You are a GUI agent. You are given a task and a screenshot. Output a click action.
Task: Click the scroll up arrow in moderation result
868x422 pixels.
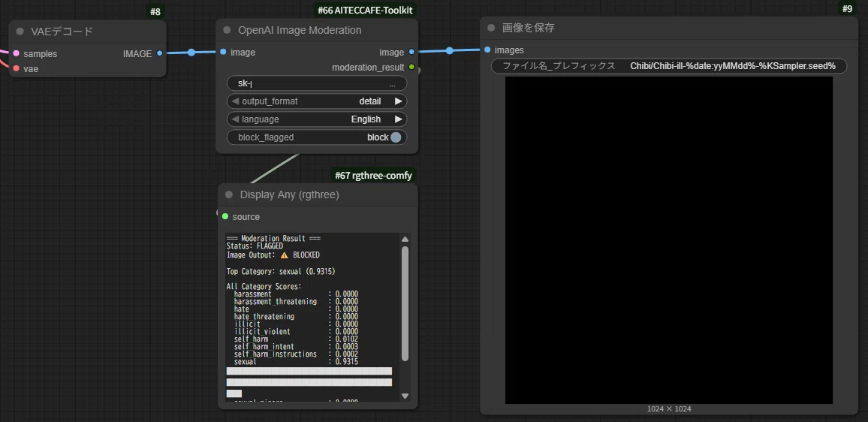(x=405, y=240)
